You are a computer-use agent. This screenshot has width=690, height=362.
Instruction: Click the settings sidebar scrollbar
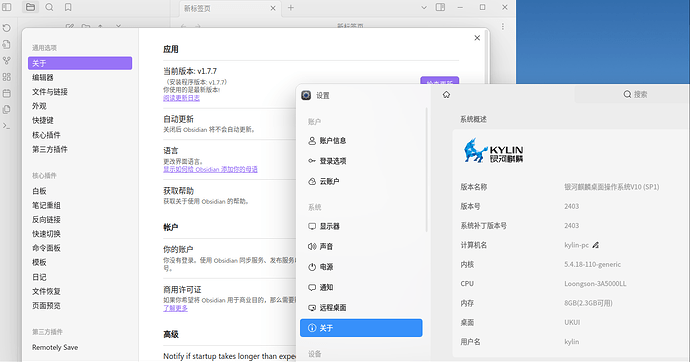tap(426, 170)
